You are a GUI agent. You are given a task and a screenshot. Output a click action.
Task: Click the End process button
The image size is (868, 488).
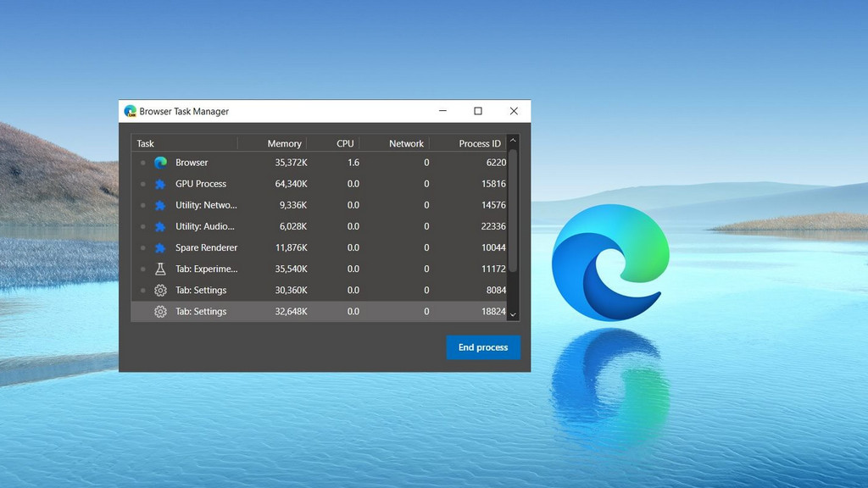tap(483, 347)
